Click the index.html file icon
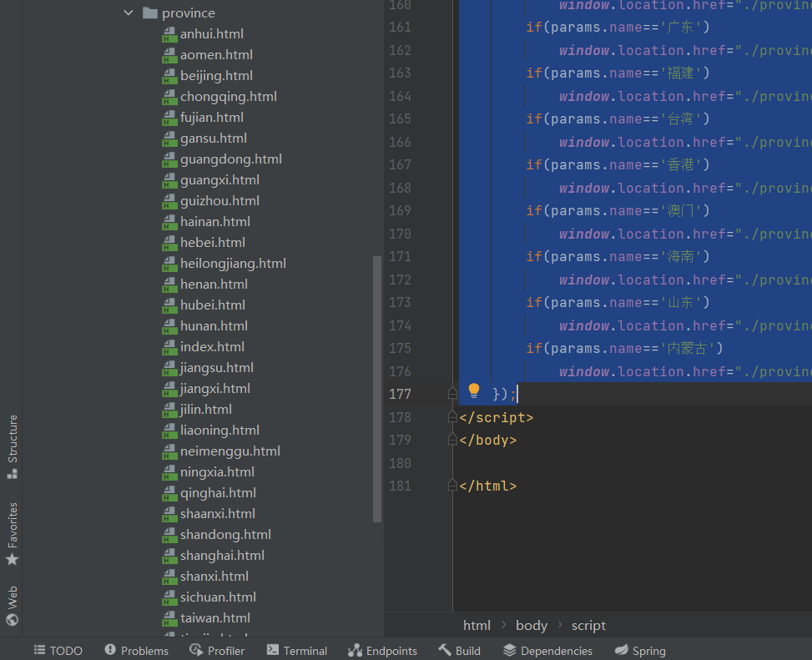The width and height of the screenshot is (812, 660). (x=169, y=347)
